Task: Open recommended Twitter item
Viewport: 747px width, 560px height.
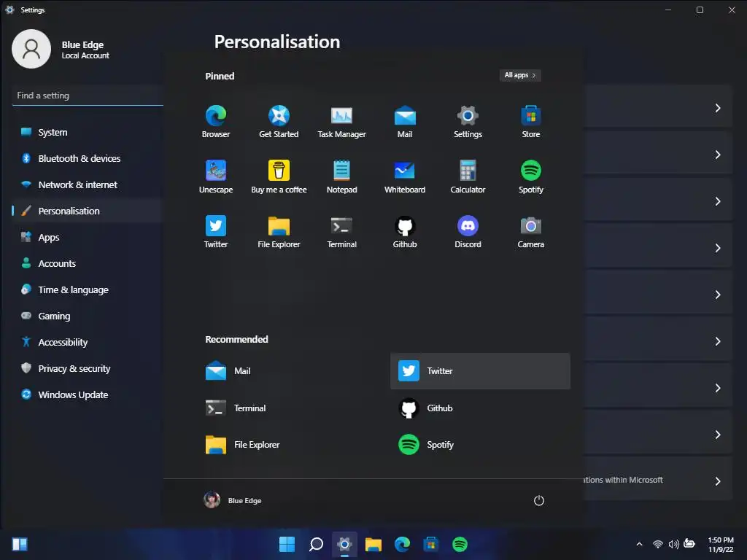Action: pyautogui.click(x=480, y=371)
